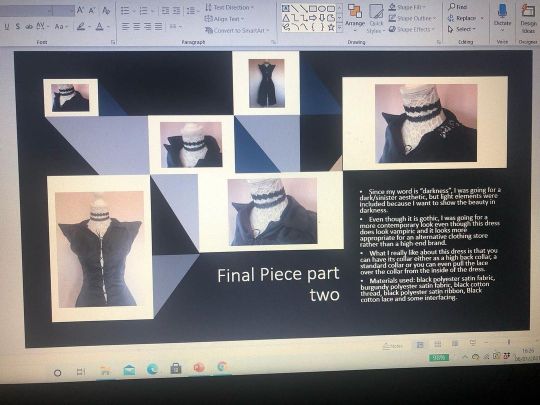Open the Align Text dropdown

pos(225,19)
